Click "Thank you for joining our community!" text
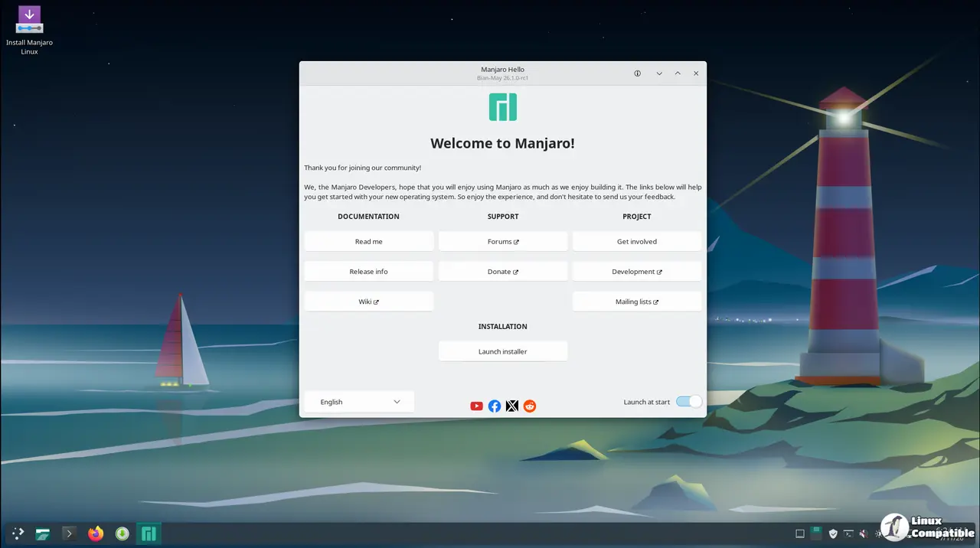 pos(363,168)
